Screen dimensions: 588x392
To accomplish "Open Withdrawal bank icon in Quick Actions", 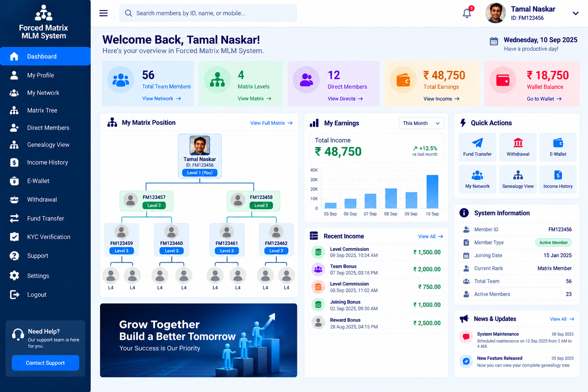I will coord(518,143).
